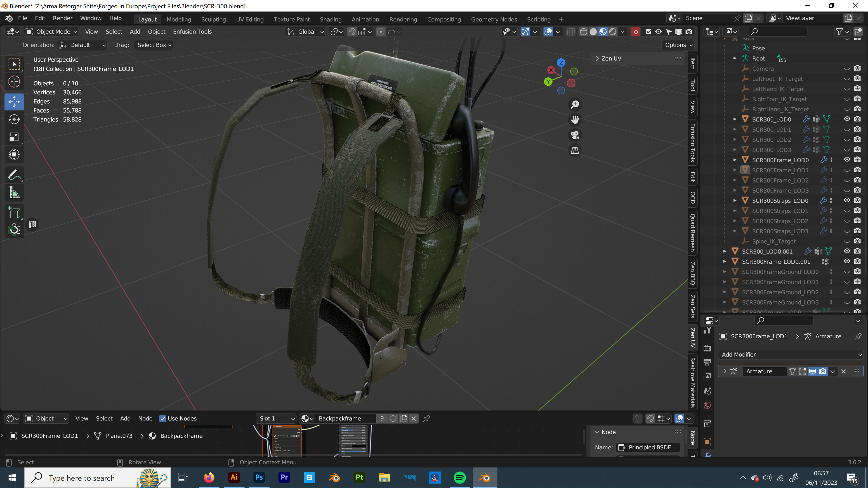Open the Shading workspace tab
Image resolution: width=868 pixels, height=488 pixels.
click(x=330, y=19)
